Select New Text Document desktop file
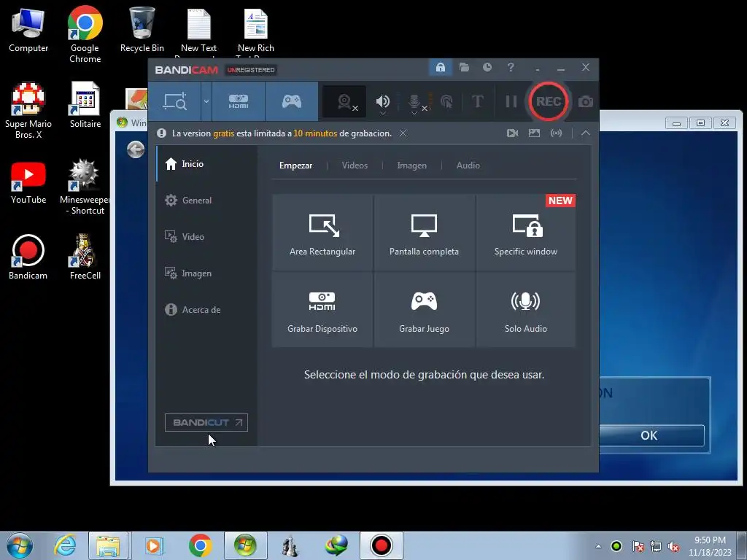Image resolution: width=747 pixels, height=560 pixels. (x=198, y=32)
